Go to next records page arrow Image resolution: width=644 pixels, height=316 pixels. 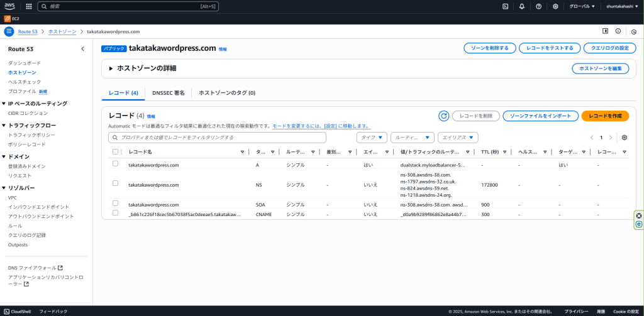click(611, 138)
